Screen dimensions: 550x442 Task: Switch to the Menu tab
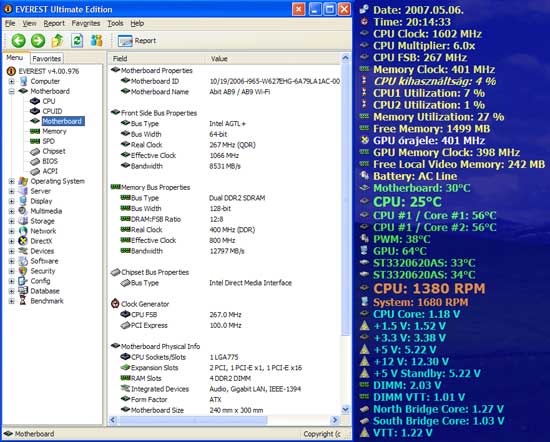tap(15, 58)
